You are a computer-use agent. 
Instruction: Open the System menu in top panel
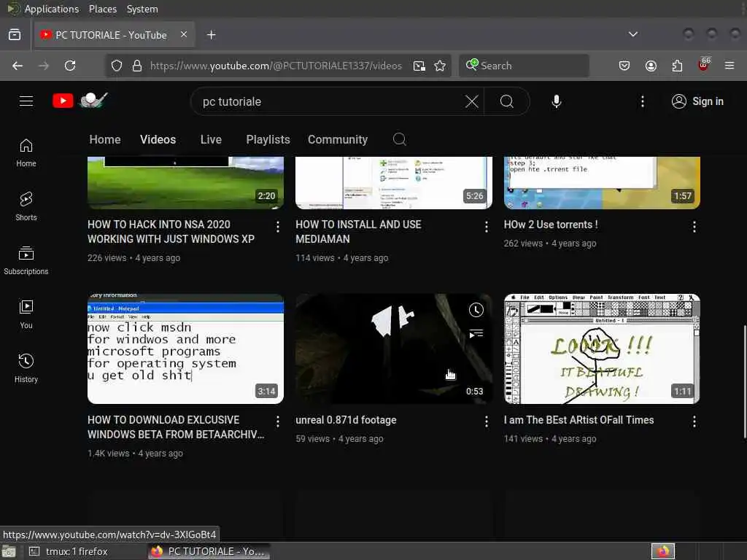(142, 9)
